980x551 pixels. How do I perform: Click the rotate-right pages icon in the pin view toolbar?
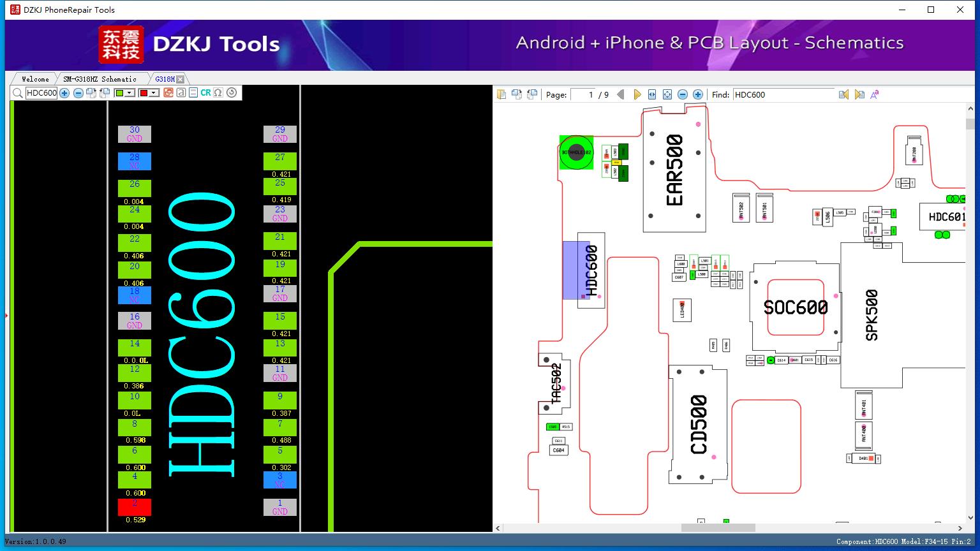(x=91, y=93)
